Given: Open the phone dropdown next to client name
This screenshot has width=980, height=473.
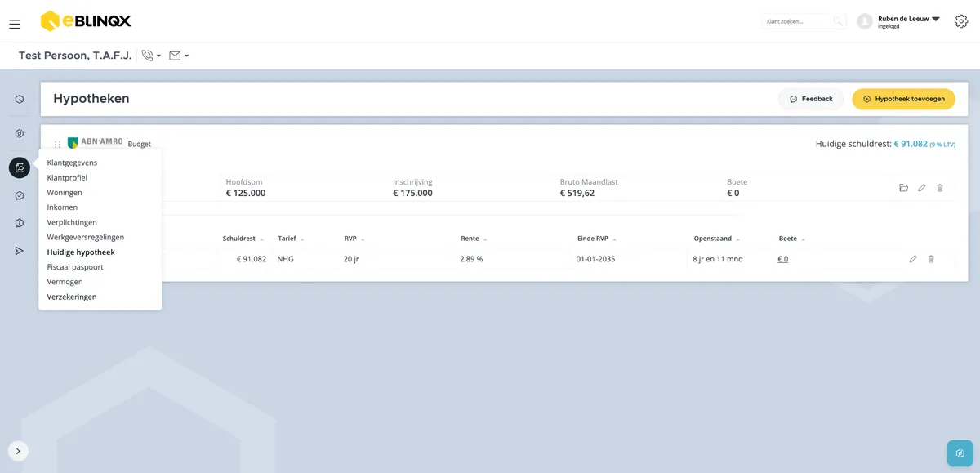Looking at the screenshot, I should point(151,56).
